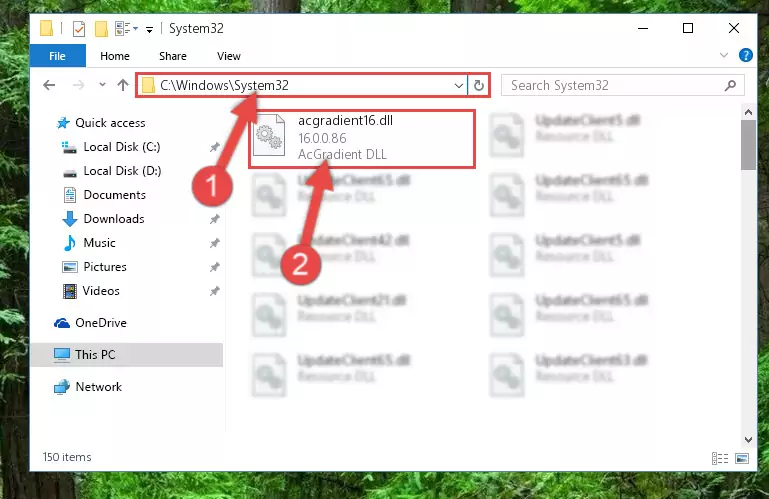
Task: Click the OneDrive cloud icon
Action: click(x=62, y=323)
